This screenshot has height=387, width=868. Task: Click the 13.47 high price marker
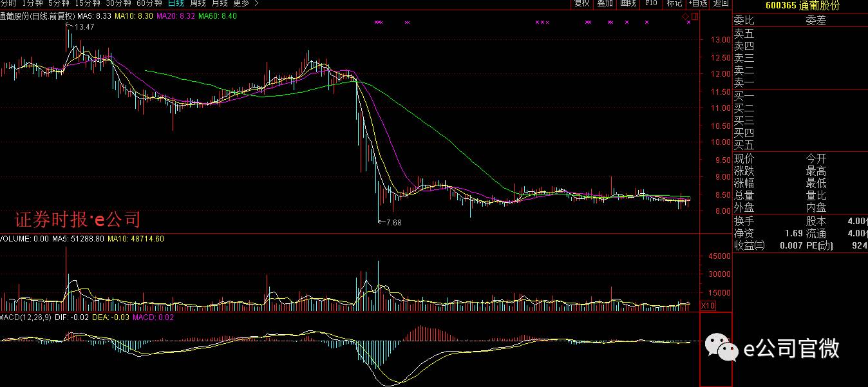(x=84, y=27)
